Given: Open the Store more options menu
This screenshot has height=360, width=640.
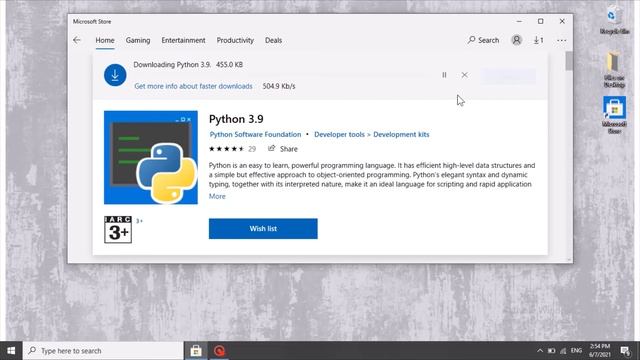Looking at the screenshot, I should [x=562, y=40].
